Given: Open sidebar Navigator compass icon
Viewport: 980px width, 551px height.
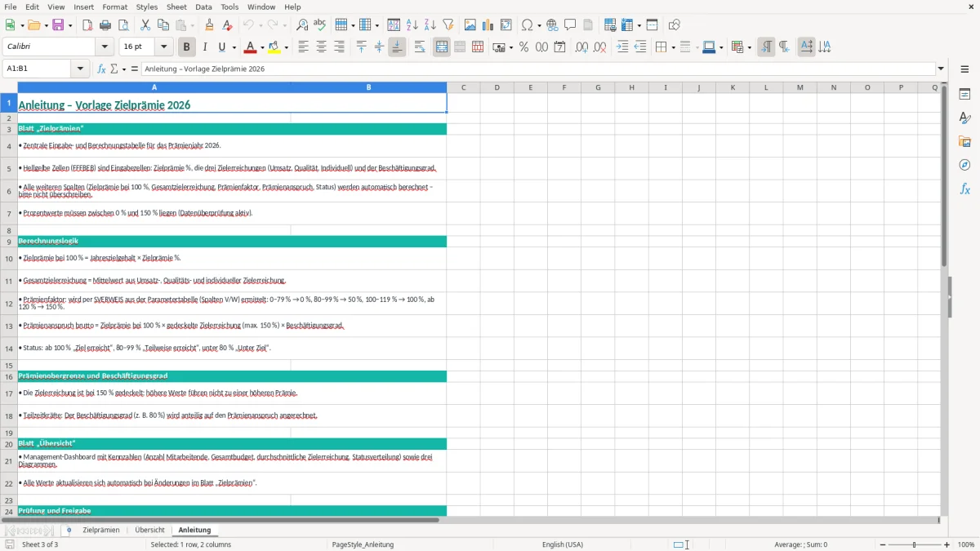Looking at the screenshot, I should (964, 165).
